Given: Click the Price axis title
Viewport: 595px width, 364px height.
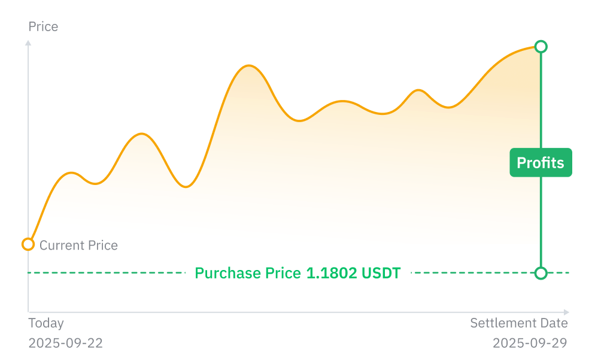Looking at the screenshot, I should (x=43, y=26).
